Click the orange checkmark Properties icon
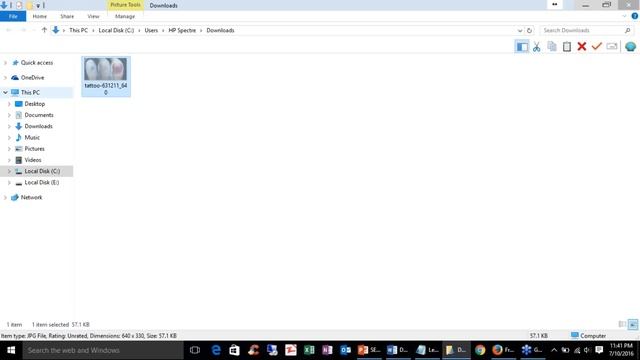Viewport: 640px width, 360px height. [x=597, y=46]
